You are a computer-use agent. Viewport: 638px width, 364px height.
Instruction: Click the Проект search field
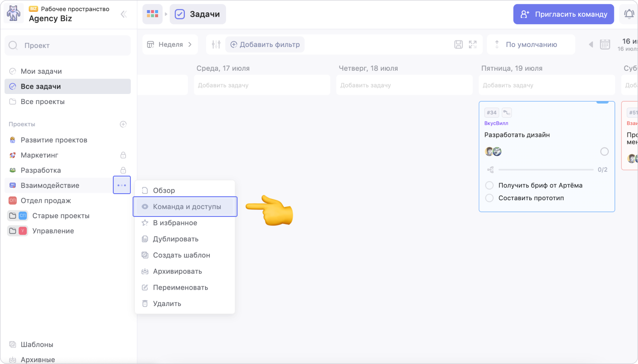tap(68, 45)
